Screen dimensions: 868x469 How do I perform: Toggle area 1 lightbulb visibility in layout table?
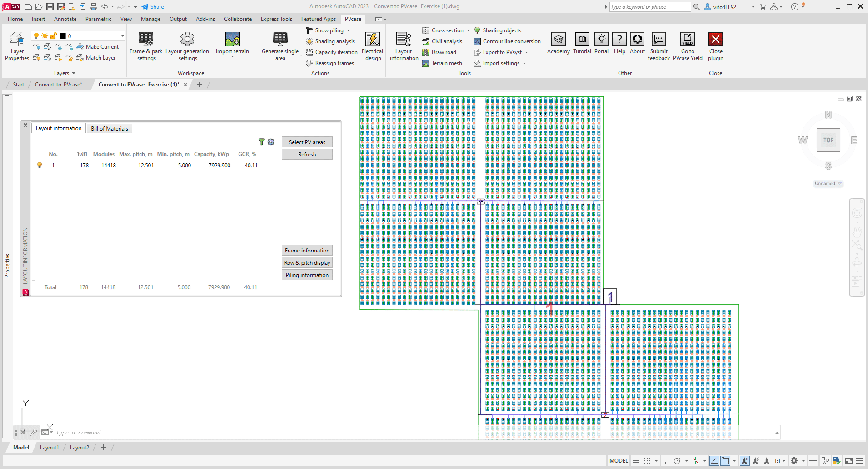click(40, 165)
